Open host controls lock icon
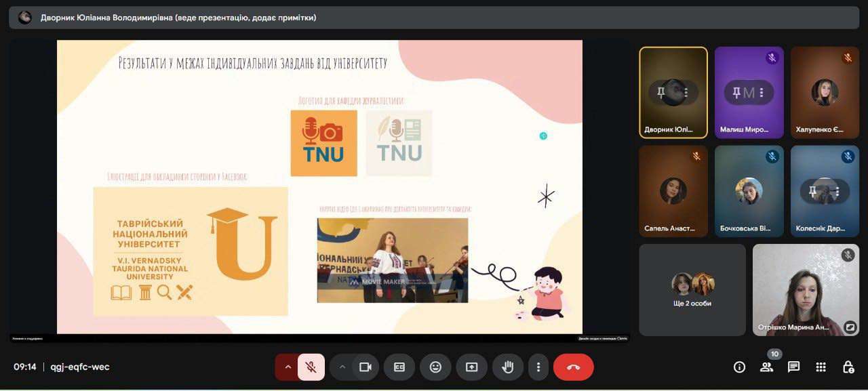The image size is (868, 391). 848,367
